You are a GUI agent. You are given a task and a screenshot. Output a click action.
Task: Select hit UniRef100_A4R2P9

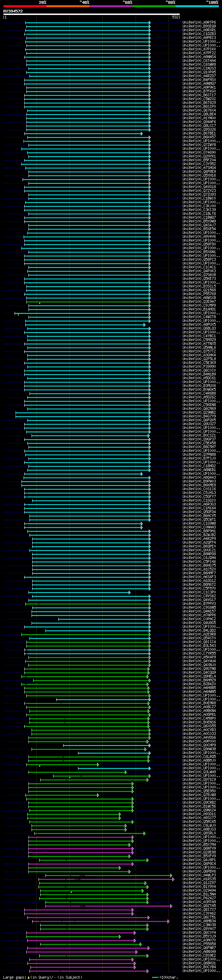click(x=199, y=539)
